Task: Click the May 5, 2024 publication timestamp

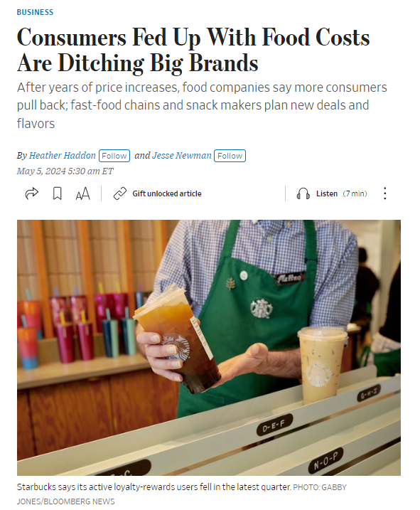Action: coord(65,171)
